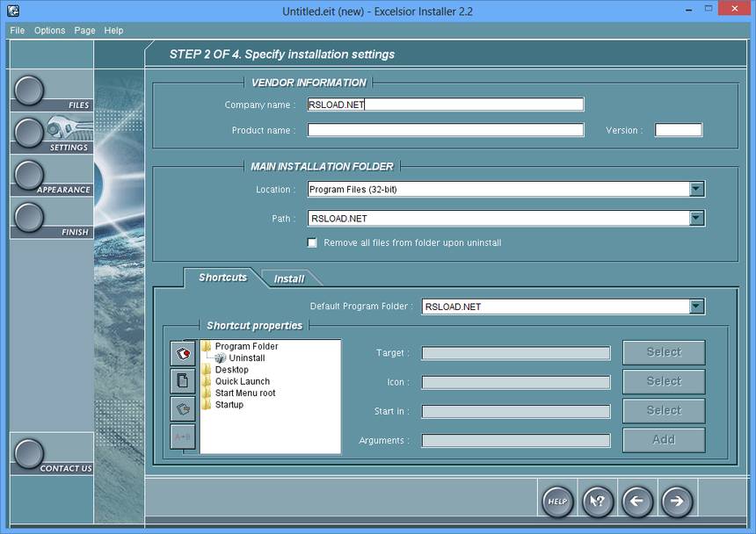The image size is (756, 534).
Task: Open the Options menu
Action: pos(49,31)
